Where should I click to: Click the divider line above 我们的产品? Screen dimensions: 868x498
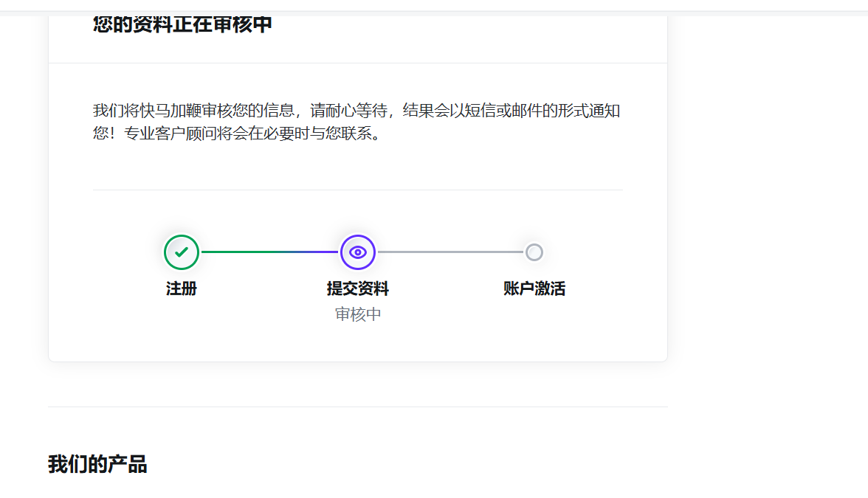click(358, 407)
